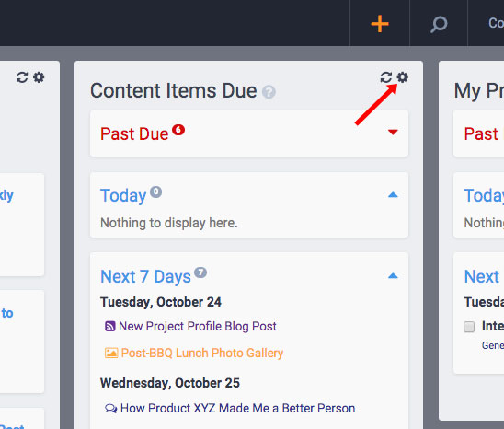This screenshot has width=504, height=429.
Task: Collapse the Today section arrow
Action: click(393, 195)
